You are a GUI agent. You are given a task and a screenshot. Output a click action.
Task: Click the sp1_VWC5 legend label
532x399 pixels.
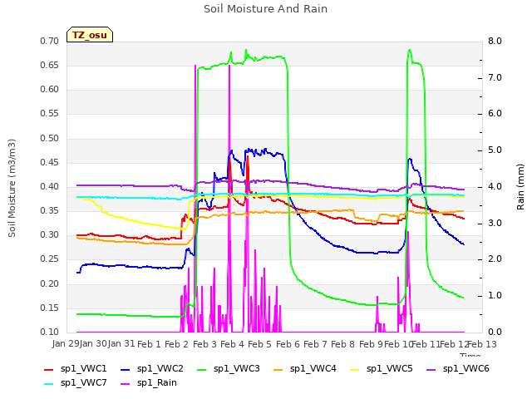[390, 368]
